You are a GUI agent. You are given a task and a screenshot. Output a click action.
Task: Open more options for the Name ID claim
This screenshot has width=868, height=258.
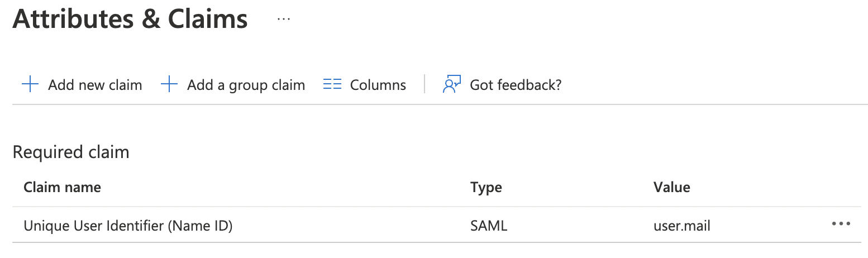click(x=841, y=224)
